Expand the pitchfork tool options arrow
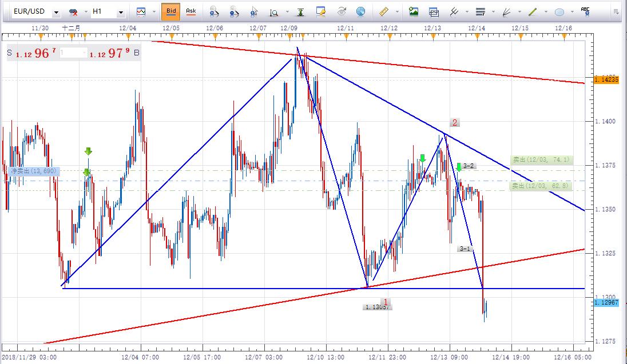Viewport: 627px width, 364px height. point(467,12)
